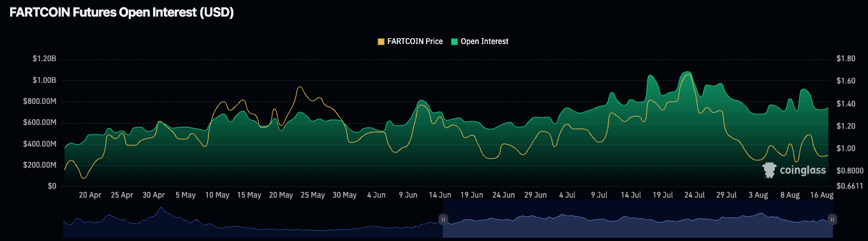868x241 pixels.
Task: Click the 9 Jun date label
Action: [408, 195]
